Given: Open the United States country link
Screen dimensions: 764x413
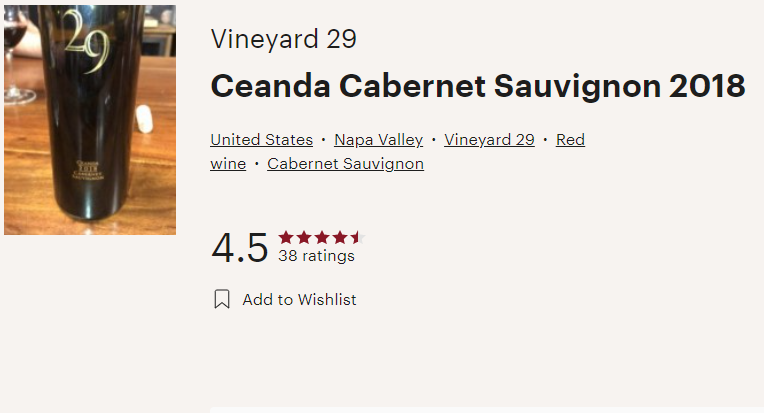Looking at the screenshot, I should 262,140.
